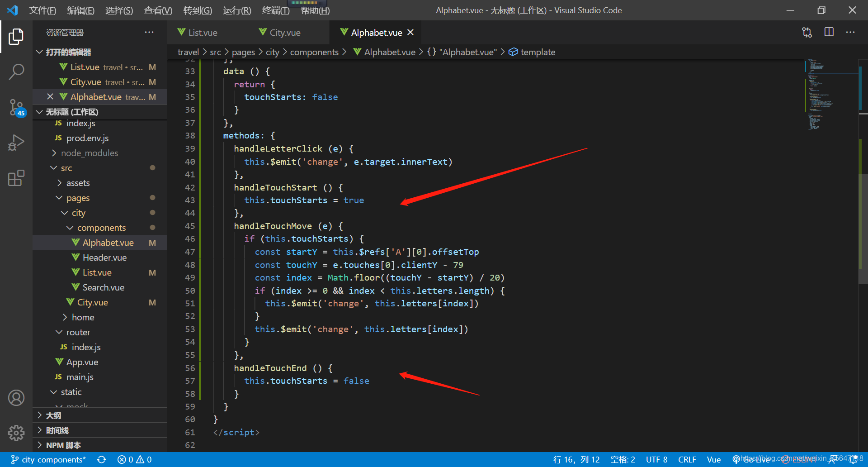868x467 pixels.
Task: Open editor More Actions ellipsis
Action: pyautogui.click(x=850, y=33)
